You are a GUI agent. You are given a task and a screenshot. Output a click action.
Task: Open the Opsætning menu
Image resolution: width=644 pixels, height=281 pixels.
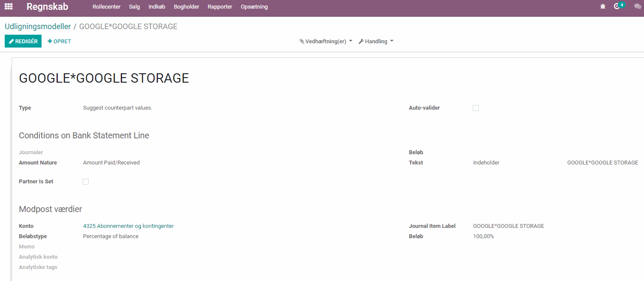tap(254, 7)
